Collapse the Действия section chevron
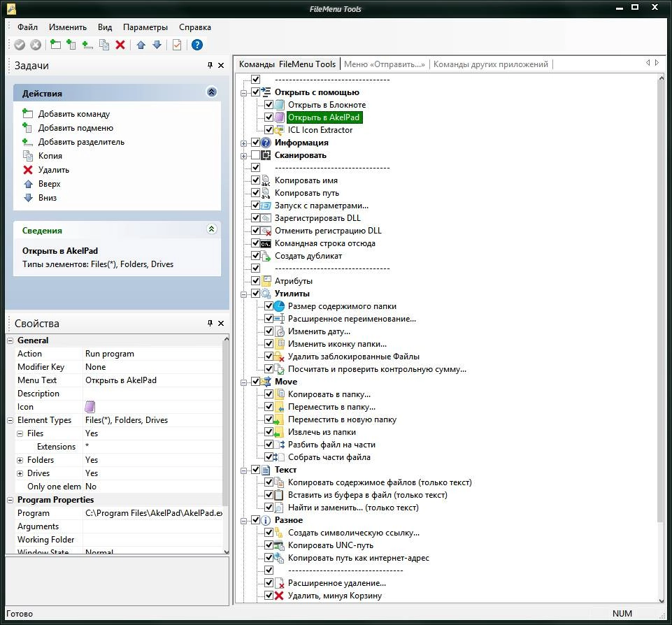 click(212, 92)
